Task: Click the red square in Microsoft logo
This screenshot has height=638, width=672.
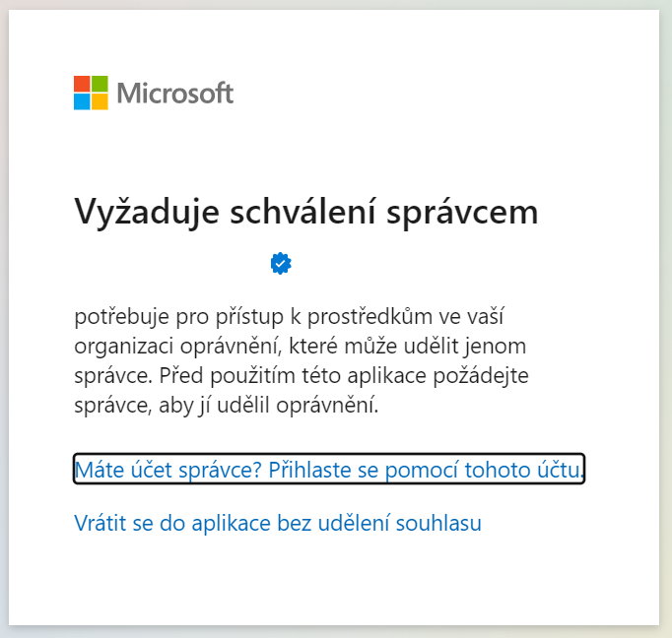Action: pos(82,84)
